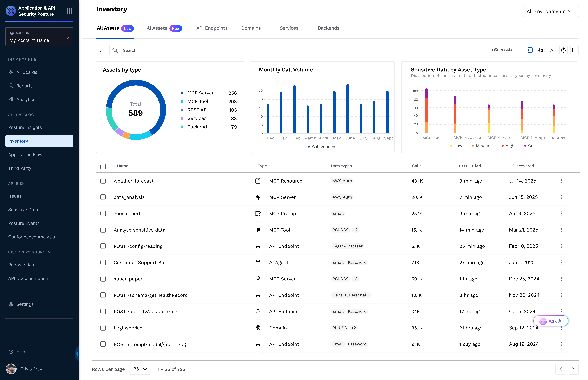Screen dimensions: 588x380
Task: Click the MCP Server icon for data_analysis
Action: 258,197
